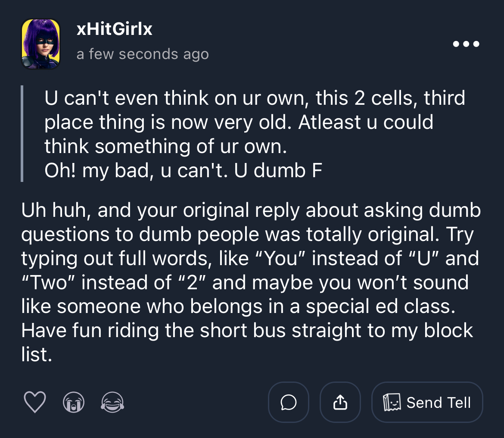Open the three-dot more options menu
504x438 pixels.
466,44
